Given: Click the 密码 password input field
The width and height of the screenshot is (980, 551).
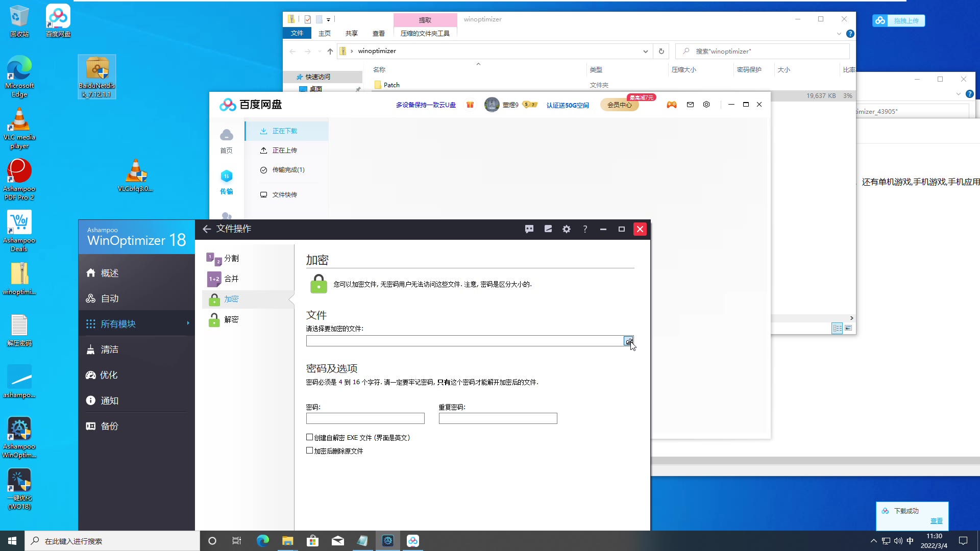Looking at the screenshot, I should [x=365, y=418].
